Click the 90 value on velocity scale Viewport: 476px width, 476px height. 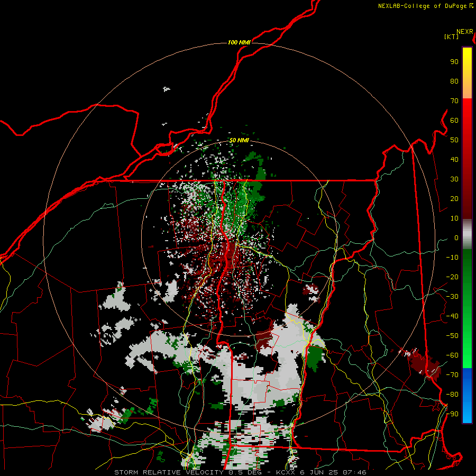coord(454,62)
